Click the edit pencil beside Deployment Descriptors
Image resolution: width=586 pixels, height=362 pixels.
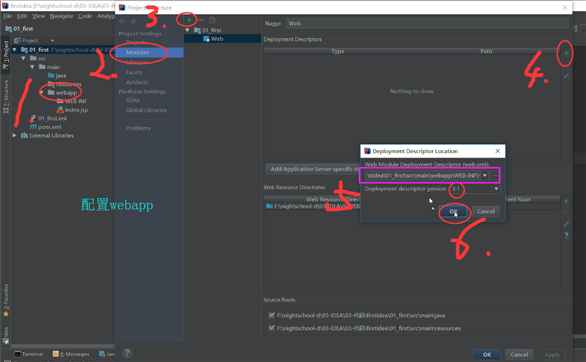pyautogui.click(x=566, y=76)
